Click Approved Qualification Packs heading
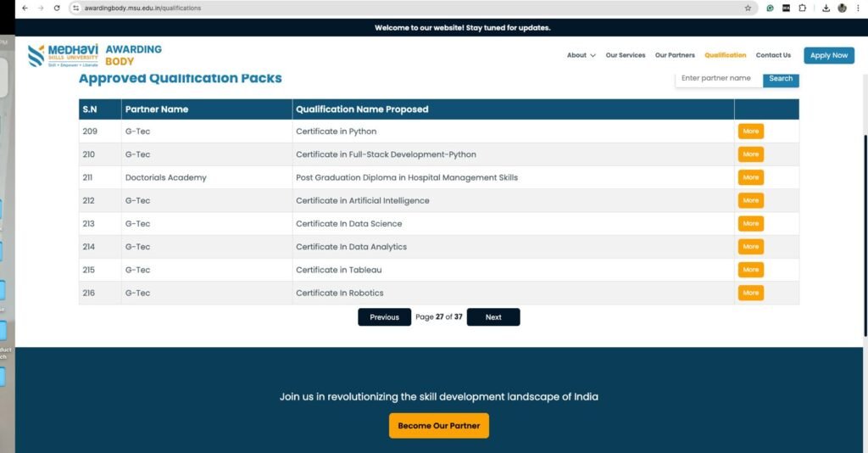The height and width of the screenshot is (453, 868). (x=180, y=78)
